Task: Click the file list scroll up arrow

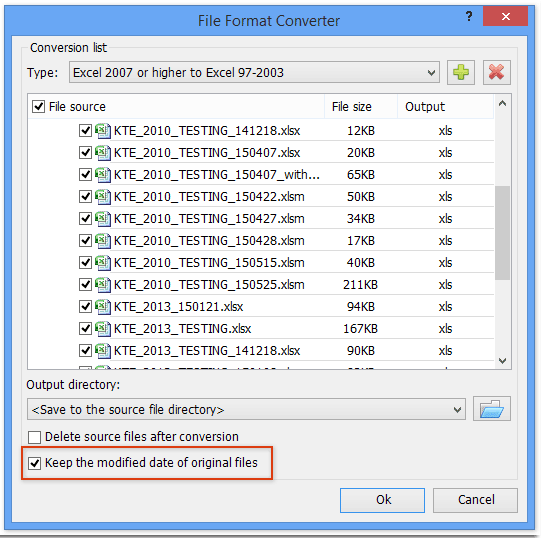Action: point(502,103)
